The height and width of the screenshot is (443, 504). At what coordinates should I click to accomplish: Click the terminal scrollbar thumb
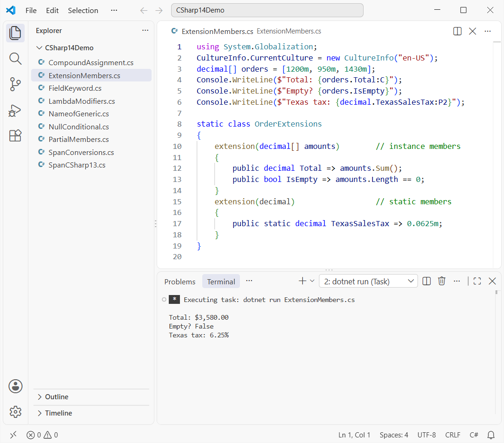pos(496,292)
